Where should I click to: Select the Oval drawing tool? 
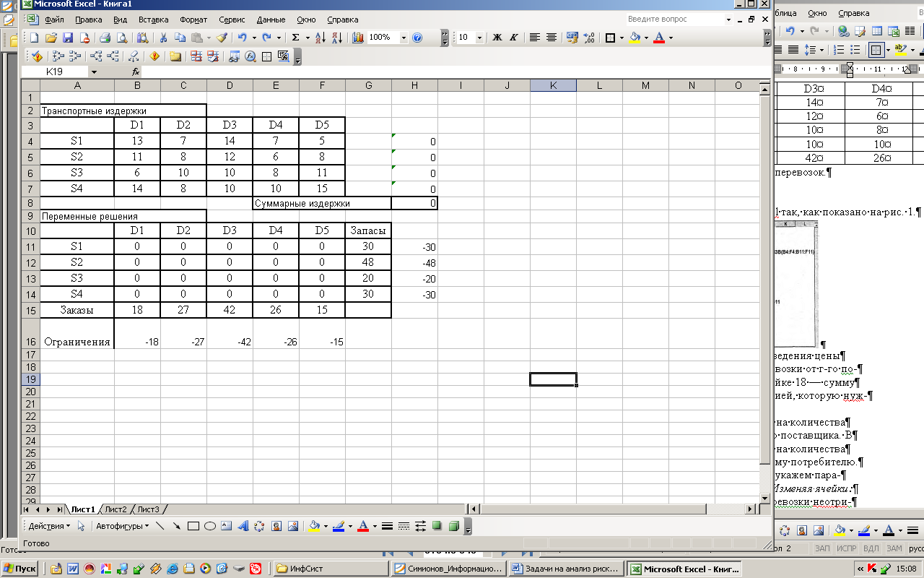[210, 526]
